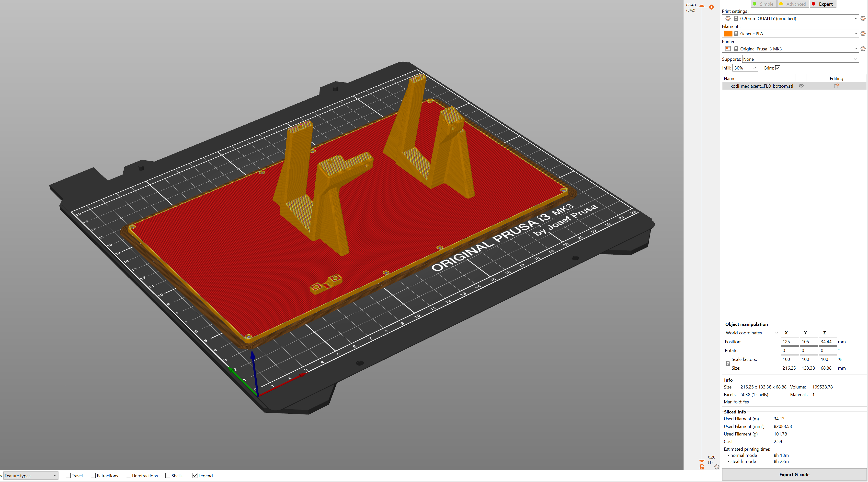Click the '5038 (1 shells)' facets value
The height and width of the screenshot is (482, 868).
[x=754, y=395]
